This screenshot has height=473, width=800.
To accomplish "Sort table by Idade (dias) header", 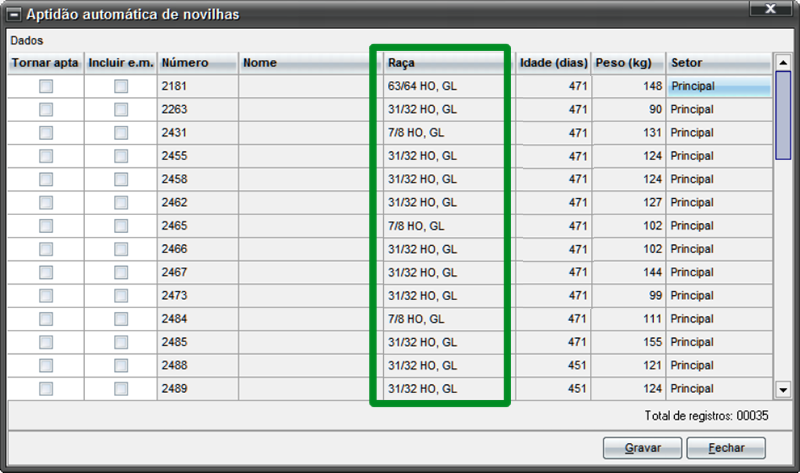I will (x=554, y=63).
